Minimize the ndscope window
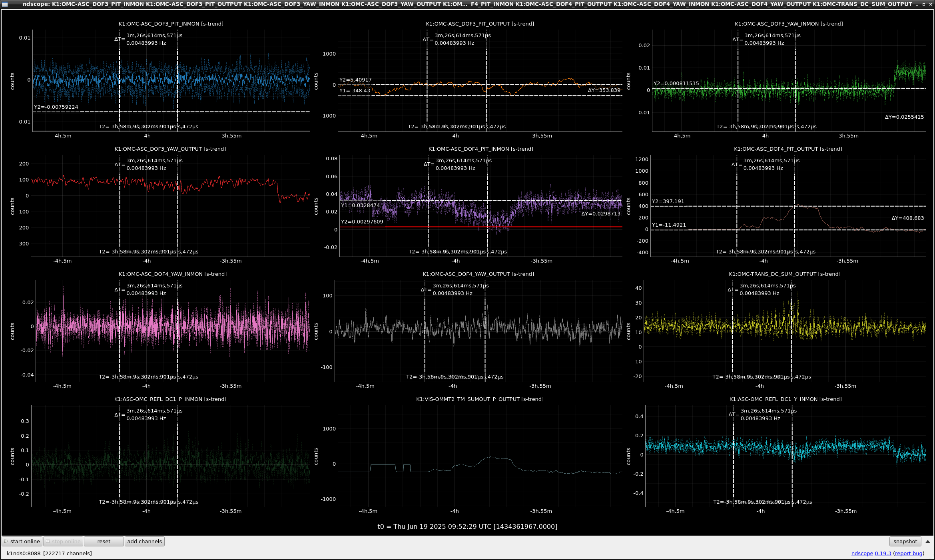The height and width of the screenshot is (560, 935). (x=917, y=4)
